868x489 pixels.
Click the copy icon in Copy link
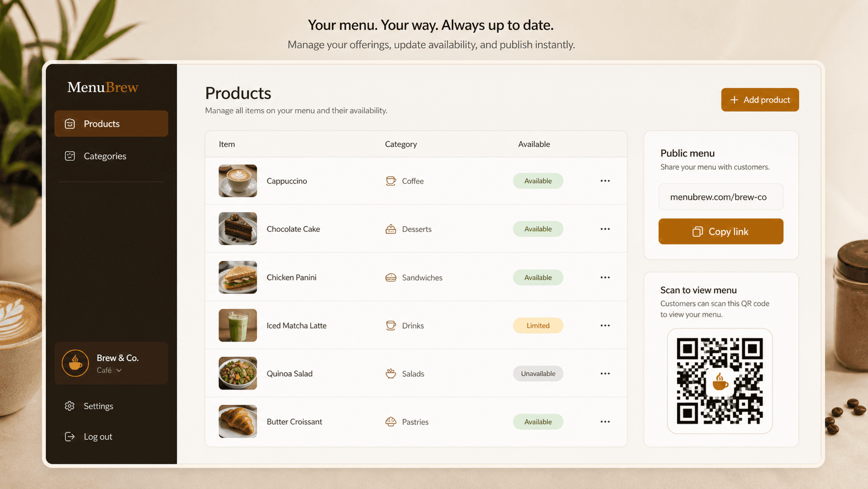pos(698,232)
